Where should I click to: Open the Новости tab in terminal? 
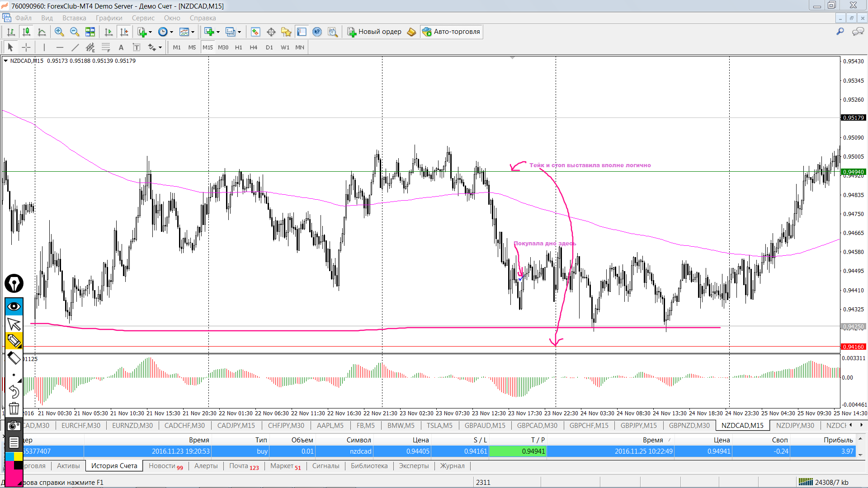point(162,466)
